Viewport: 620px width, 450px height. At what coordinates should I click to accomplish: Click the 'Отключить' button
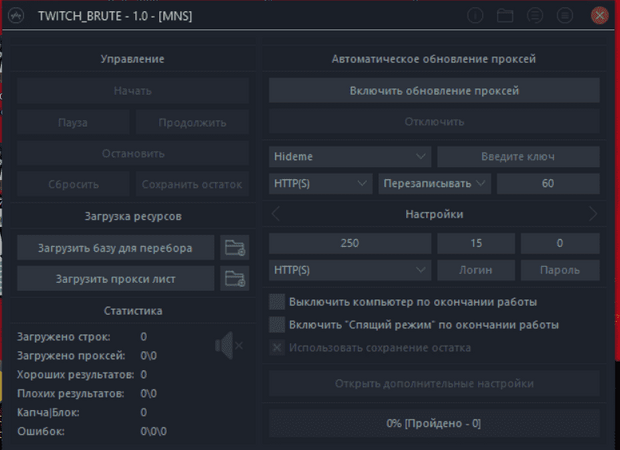click(434, 121)
